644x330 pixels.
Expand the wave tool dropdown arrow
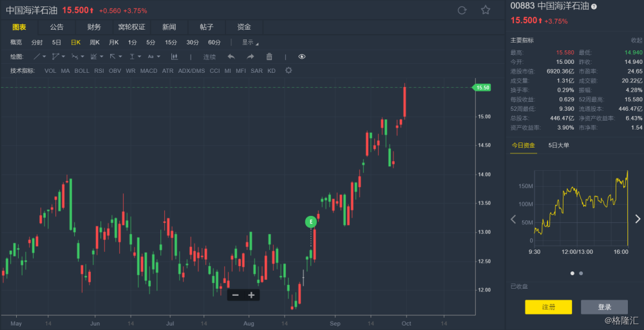82,57
